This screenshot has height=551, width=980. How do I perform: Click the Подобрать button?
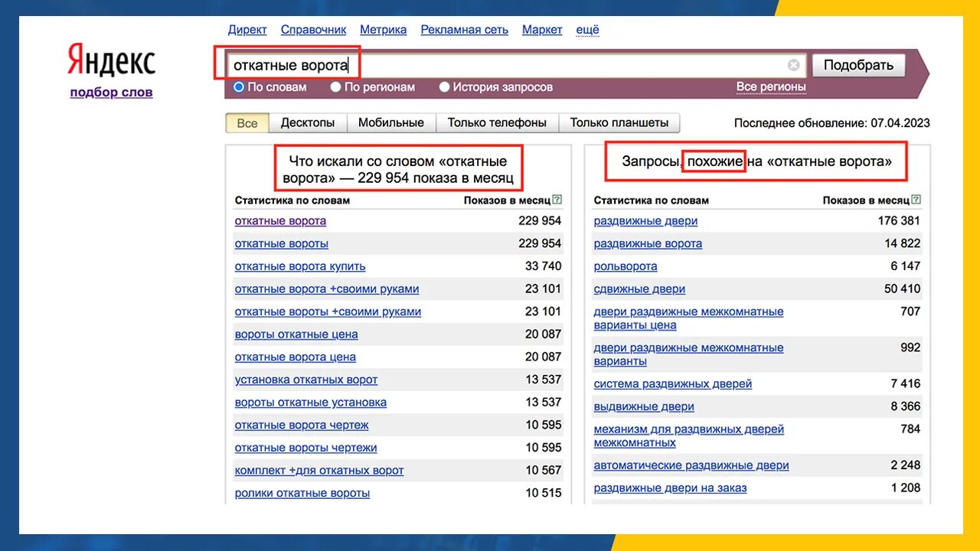point(858,65)
